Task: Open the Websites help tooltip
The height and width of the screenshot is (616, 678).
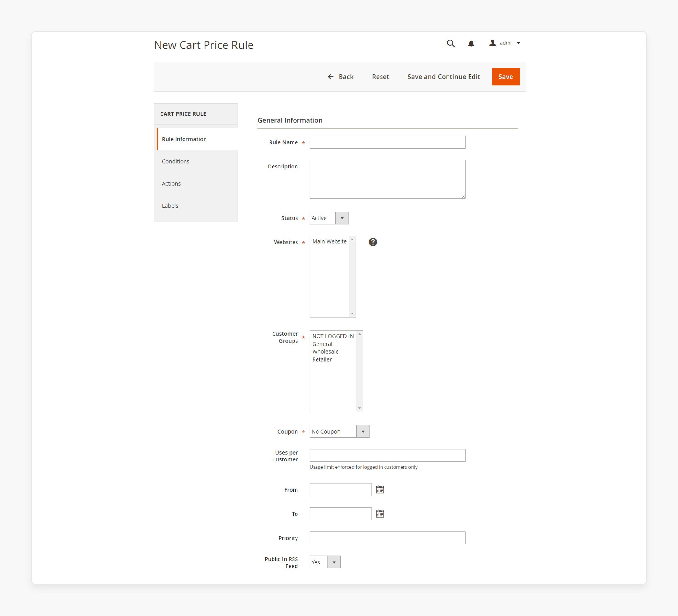Action: [x=373, y=242]
